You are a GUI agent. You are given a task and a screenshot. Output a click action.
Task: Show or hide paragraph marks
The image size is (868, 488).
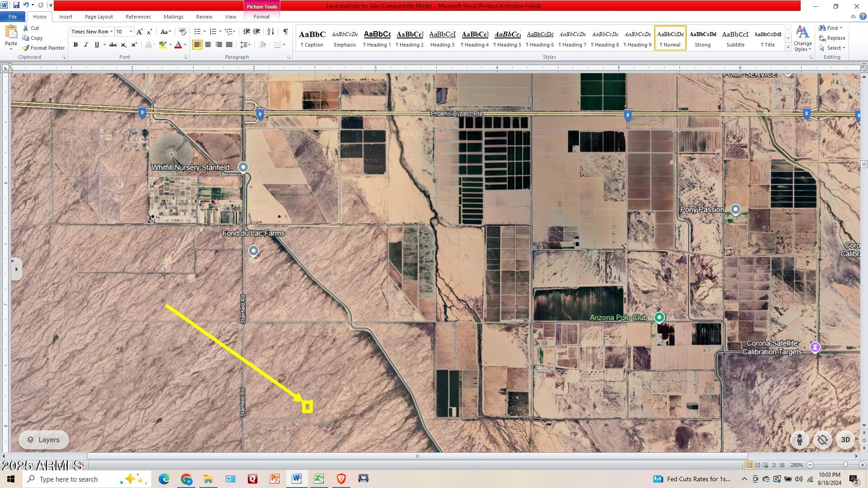click(285, 32)
